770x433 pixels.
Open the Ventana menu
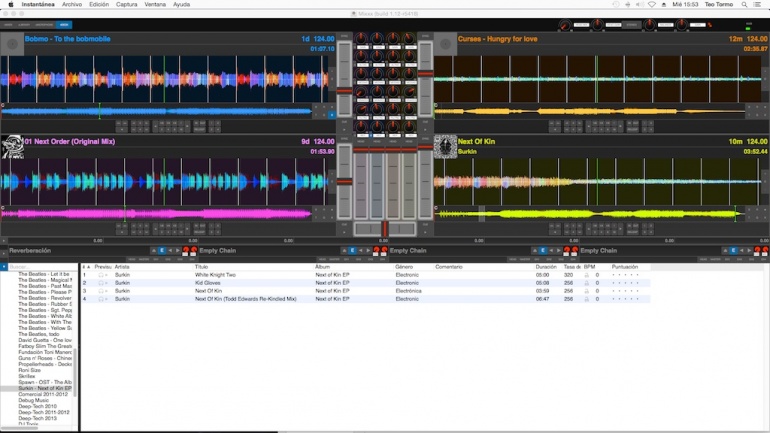click(155, 4)
